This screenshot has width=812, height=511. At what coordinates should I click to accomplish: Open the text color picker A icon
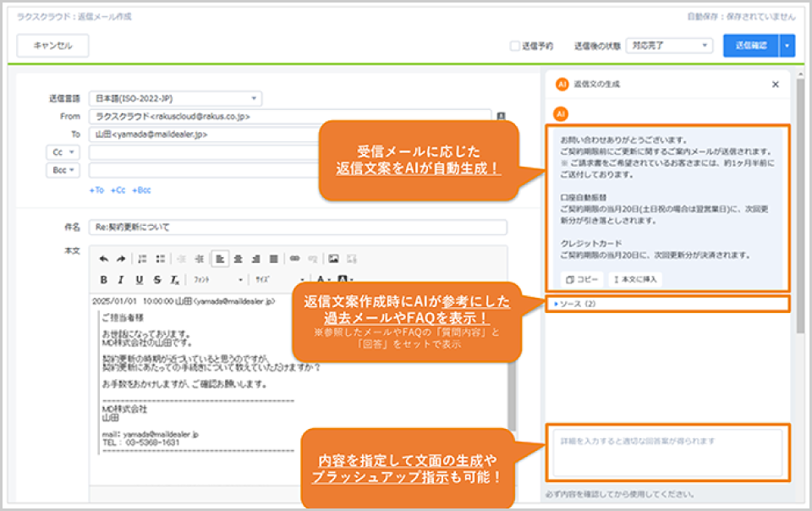320,279
